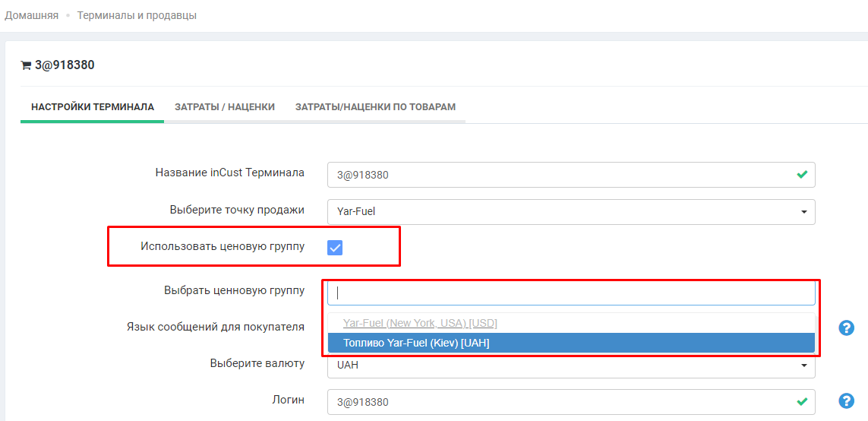Image resolution: width=868 pixels, height=421 pixels.
Task: Go to Затраты/Наценки по товарам tab
Action: (x=375, y=107)
